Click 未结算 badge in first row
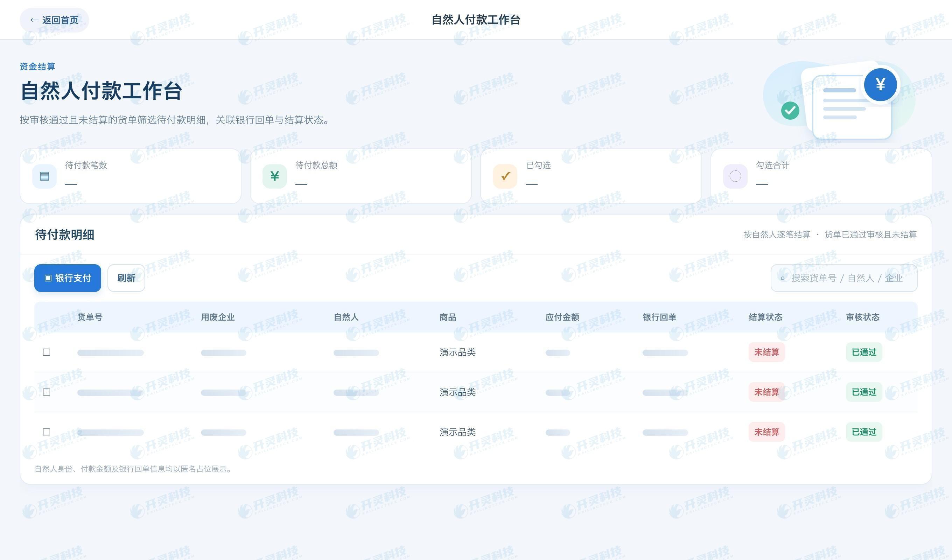 [x=766, y=352]
